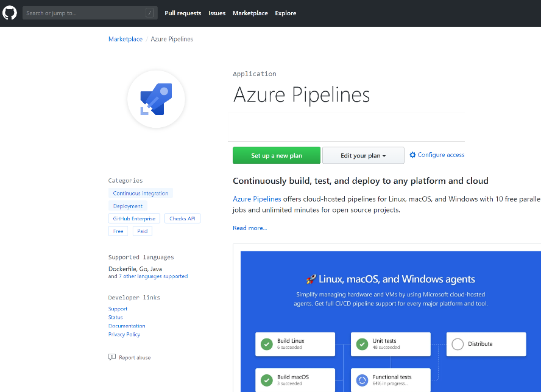Open the Support developer link
The width and height of the screenshot is (541, 392).
click(118, 309)
